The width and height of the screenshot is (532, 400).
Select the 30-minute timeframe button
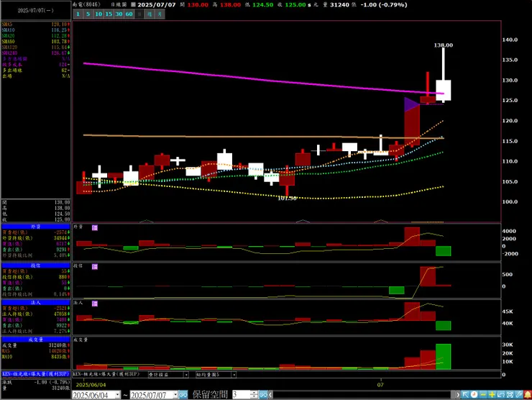(x=119, y=14)
